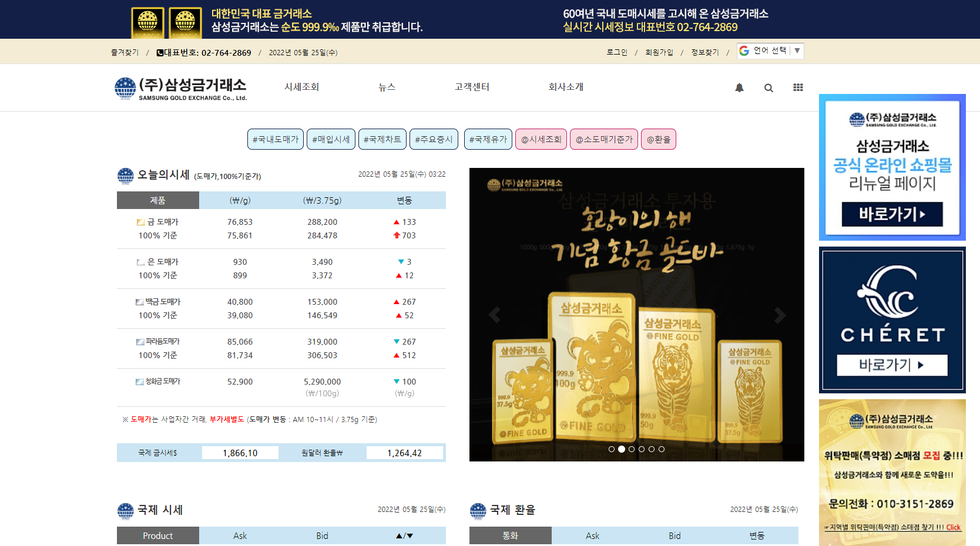Image resolution: width=980 pixels, height=546 pixels.
Task: Go to next carousel slide arrow
Action: pyautogui.click(x=780, y=315)
